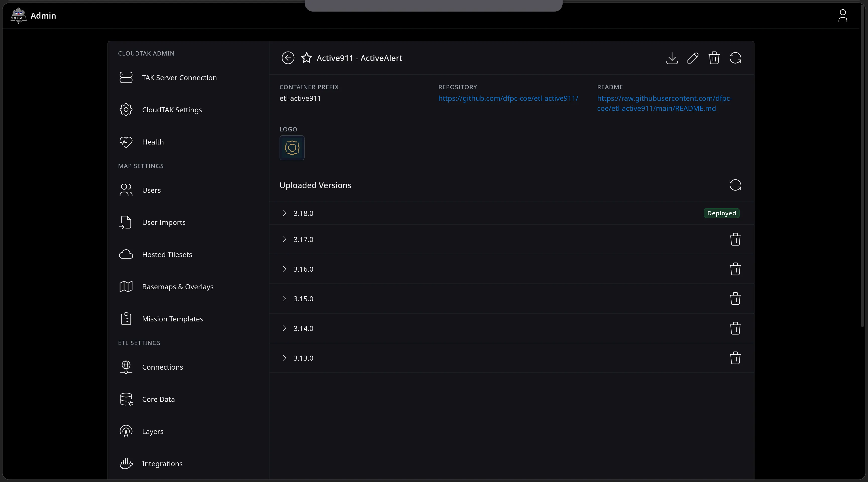Delete Active911 task via header trash icon
This screenshot has width=868, height=482.
[714, 58]
